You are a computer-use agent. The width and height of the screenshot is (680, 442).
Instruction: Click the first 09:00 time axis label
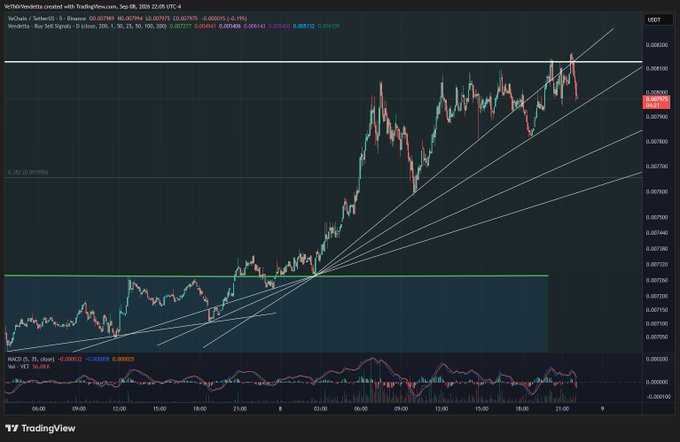79,409
